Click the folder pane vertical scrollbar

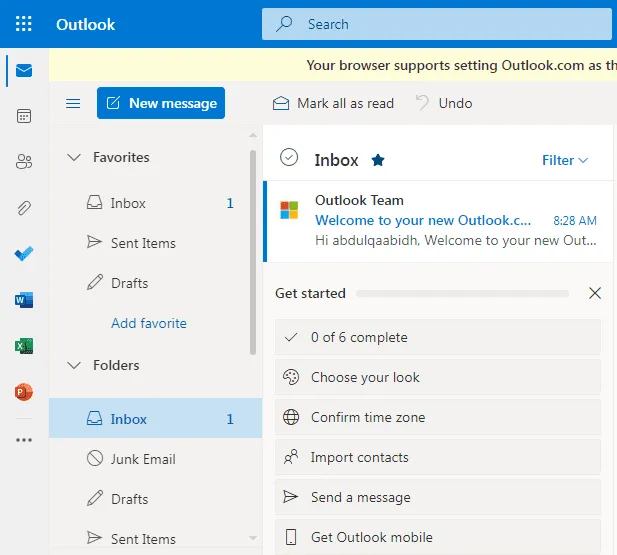point(253,252)
